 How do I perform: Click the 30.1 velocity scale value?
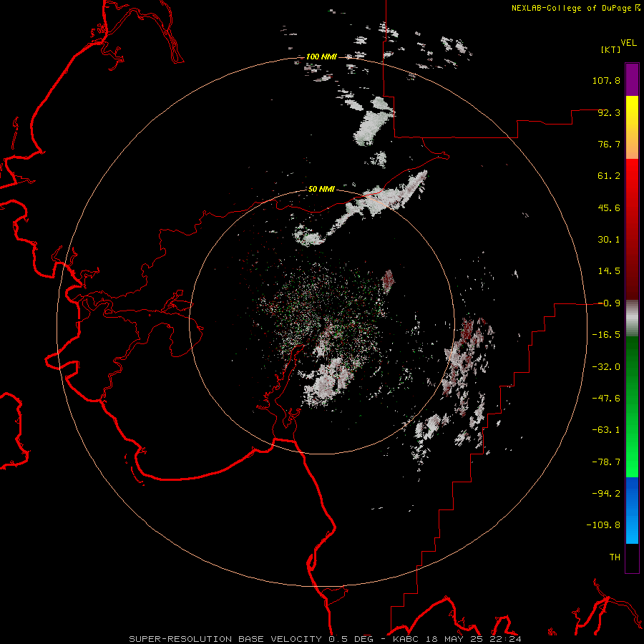point(609,240)
